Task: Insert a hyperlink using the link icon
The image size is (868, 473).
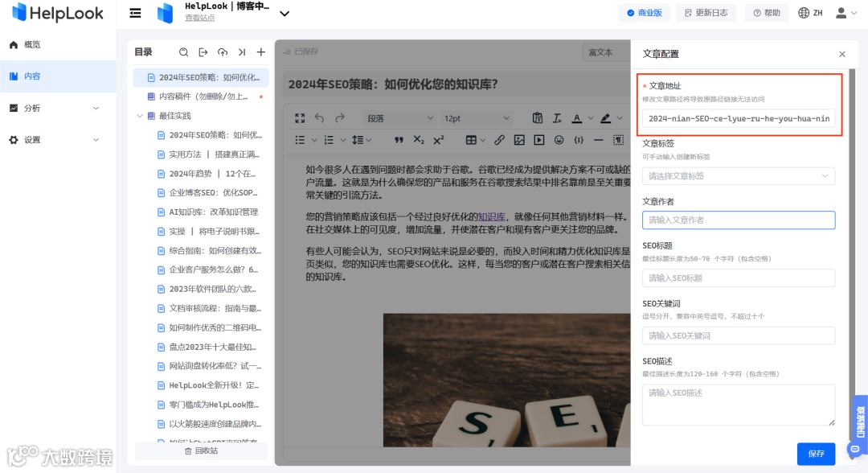Action: 501,139
